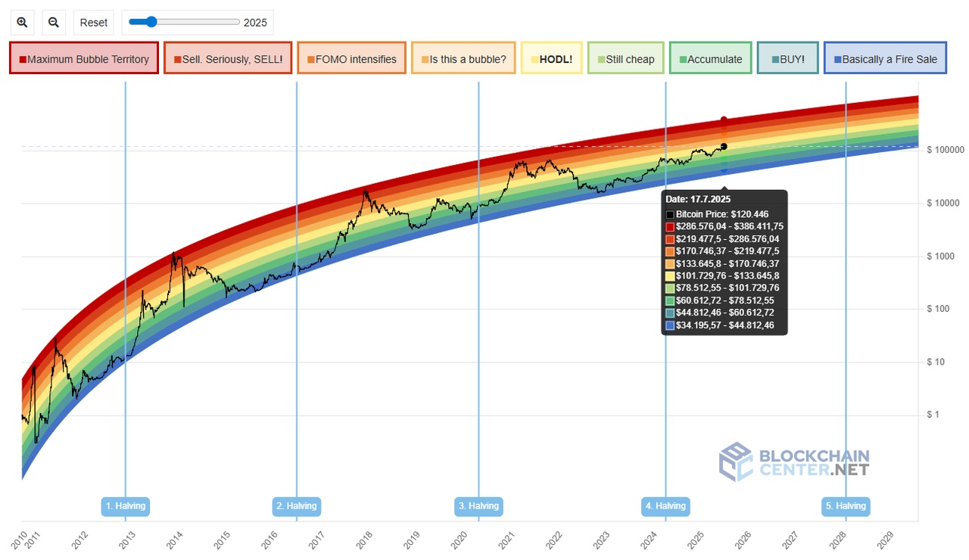
Task: Click the $170.746,37 - $219.477,5 tooltip row
Action: 722,251
